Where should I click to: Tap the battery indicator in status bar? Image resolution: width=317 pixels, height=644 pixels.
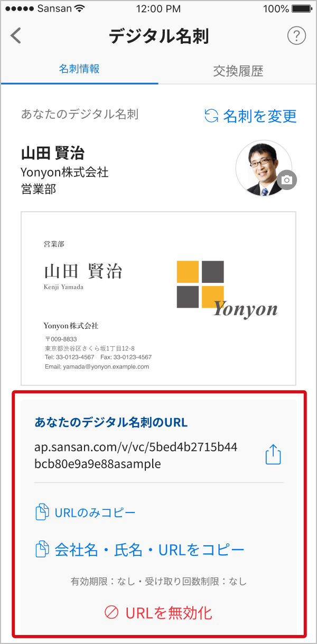[x=301, y=8]
